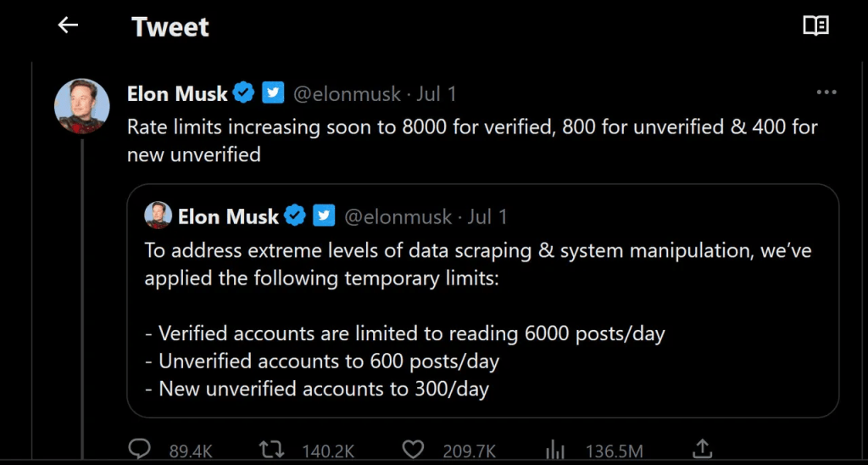Click the Elon Musk name on main tweet
Screen dimensions: 868x465
pos(177,92)
